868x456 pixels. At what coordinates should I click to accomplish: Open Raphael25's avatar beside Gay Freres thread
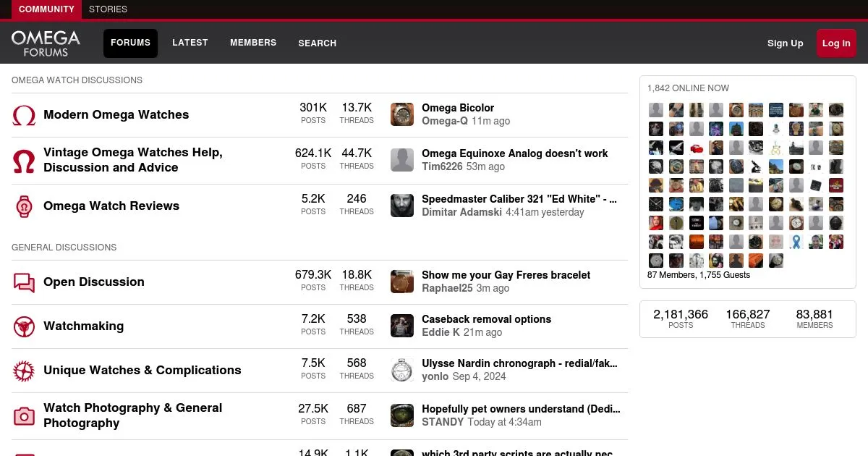point(402,282)
